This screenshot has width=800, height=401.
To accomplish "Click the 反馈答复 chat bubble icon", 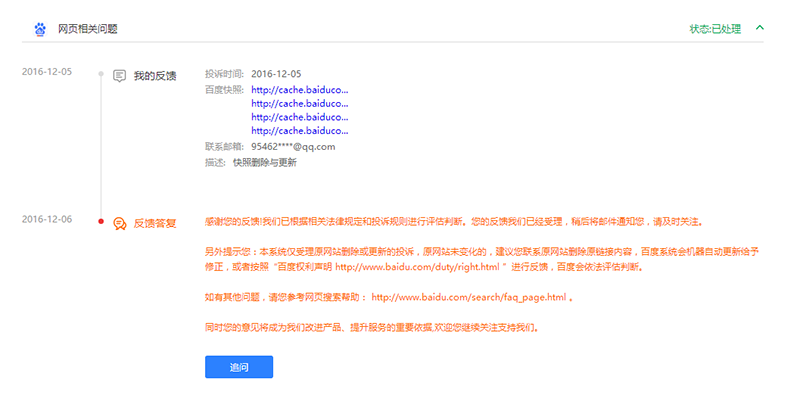I will coord(119,223).
